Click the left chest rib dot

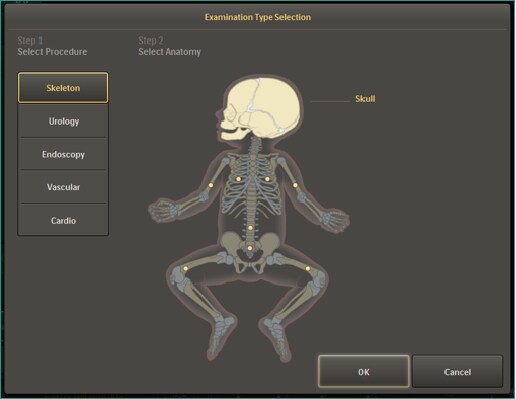coord(239,179)
